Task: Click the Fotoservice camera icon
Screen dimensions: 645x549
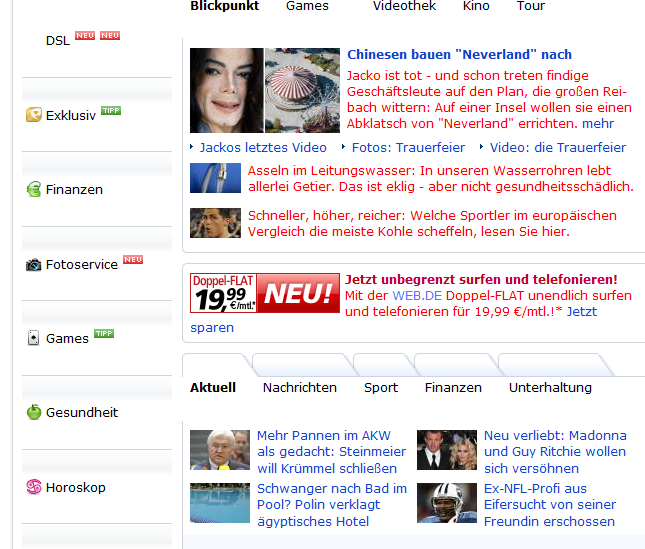Action: pyautogui.click(x=34, y=265)
